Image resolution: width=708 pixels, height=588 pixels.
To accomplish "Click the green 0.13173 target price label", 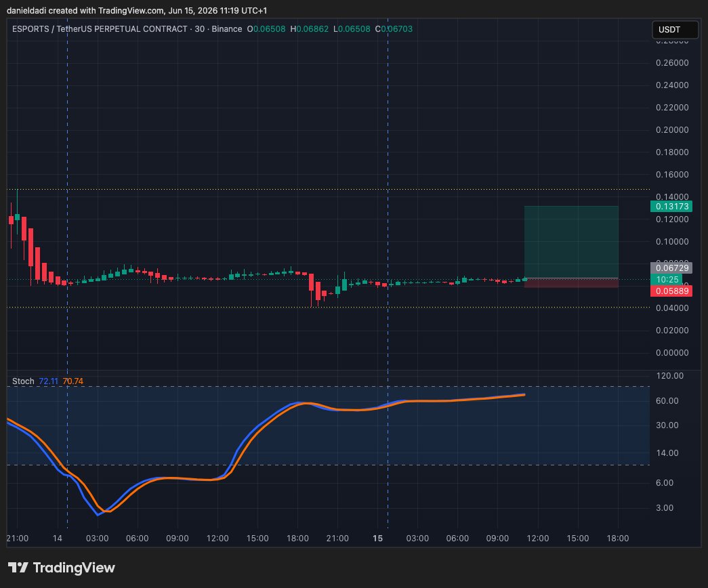I will (x=671, y=207).
